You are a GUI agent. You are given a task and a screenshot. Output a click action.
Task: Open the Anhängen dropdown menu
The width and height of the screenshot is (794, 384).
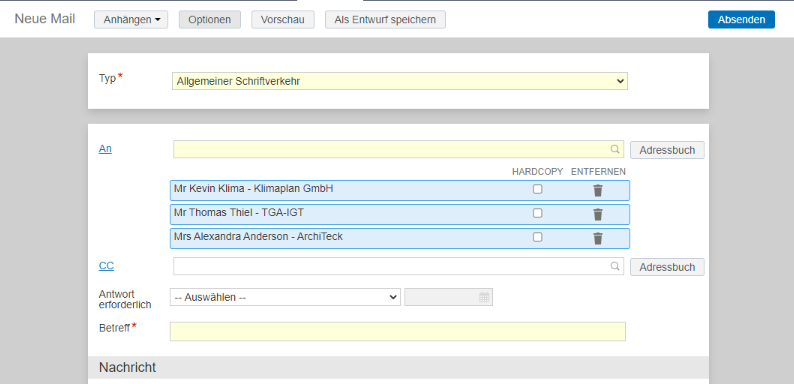pos(131,20)
